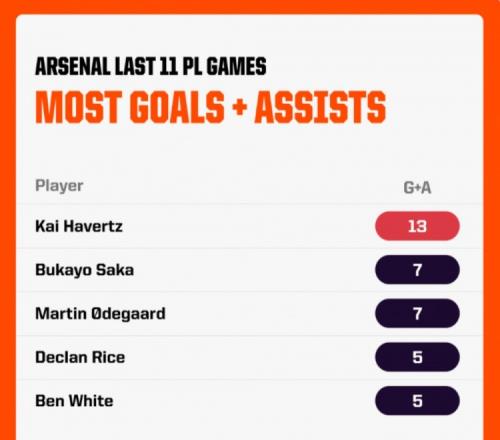This screenshot has width=500, height=440.
Task: Click Declan Rice's 5 G+A badge
Action: click(417, 357)
